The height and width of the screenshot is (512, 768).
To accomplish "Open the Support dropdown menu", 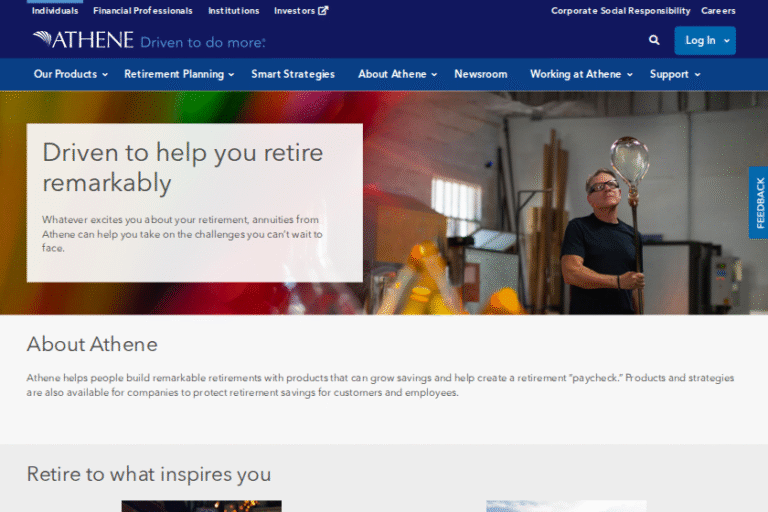I will (x=675, y=74).
